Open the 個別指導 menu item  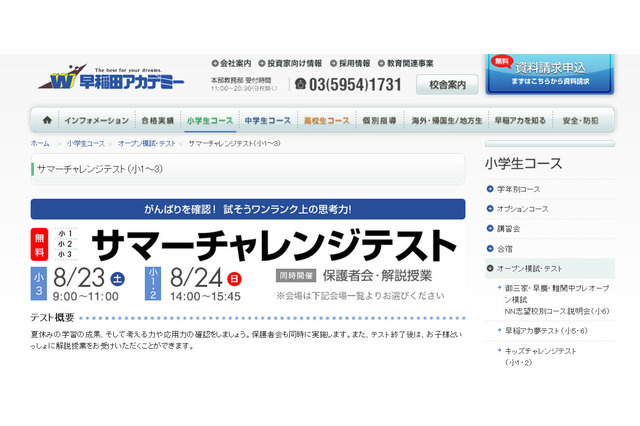pyautogui.click(x=380, y=120)
